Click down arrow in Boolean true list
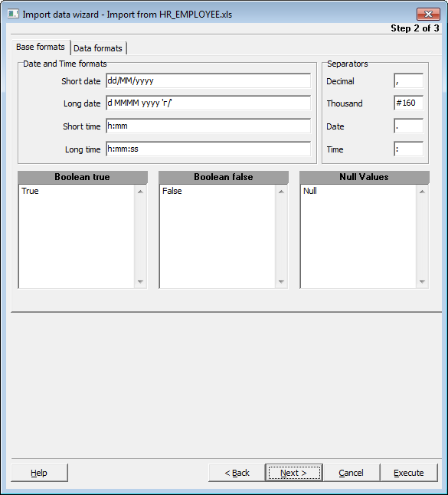Screen dimensions: 448x495 (140, 281)
